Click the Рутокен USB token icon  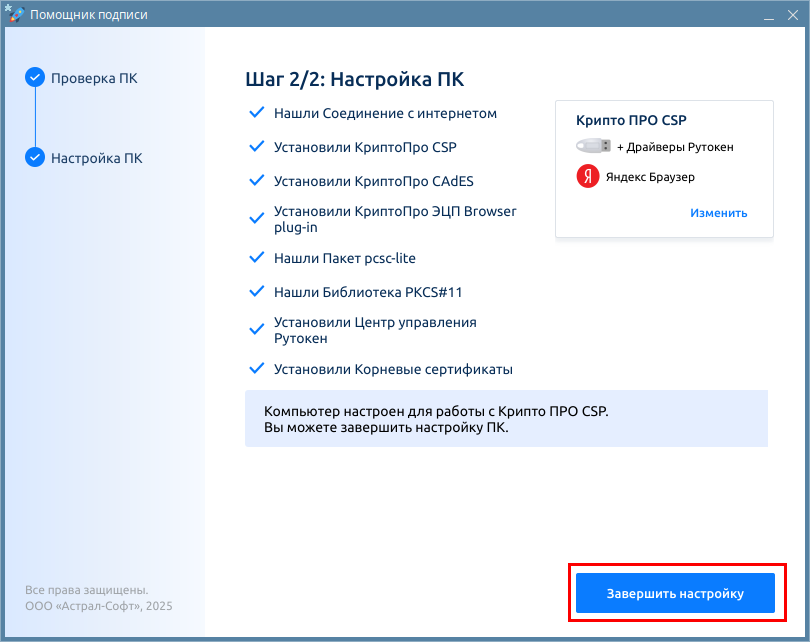click(594, 146)
